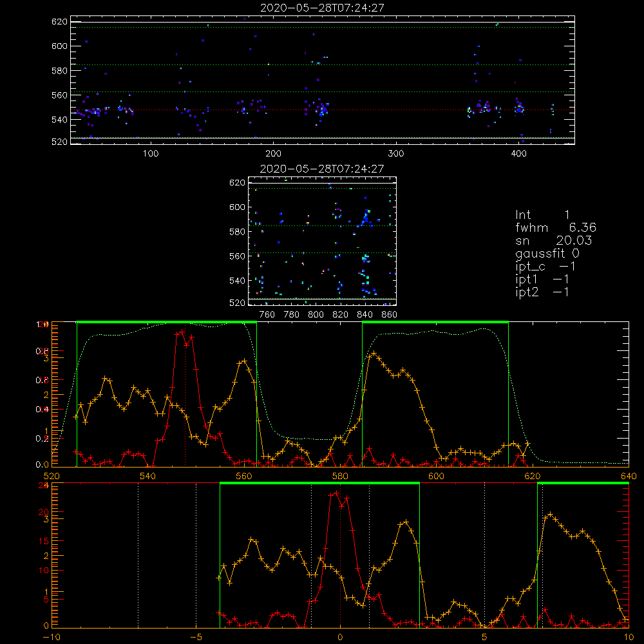Click the thick green bar above the third plot's left window
644x644 pixels.
167,322
